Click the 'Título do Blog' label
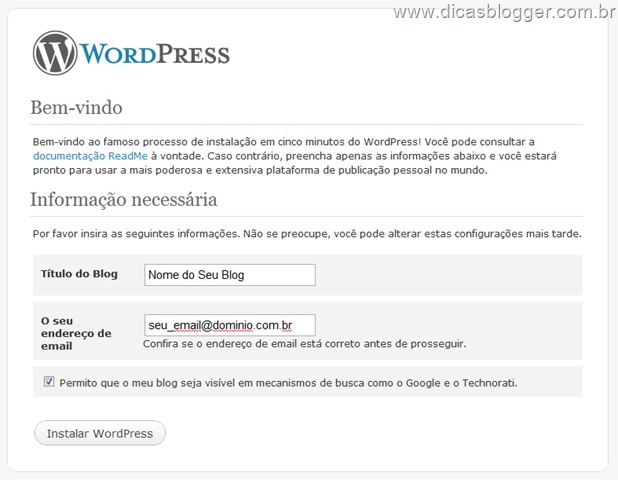The height and width of the screenshot is (480, 618). (x=79, y=274)
